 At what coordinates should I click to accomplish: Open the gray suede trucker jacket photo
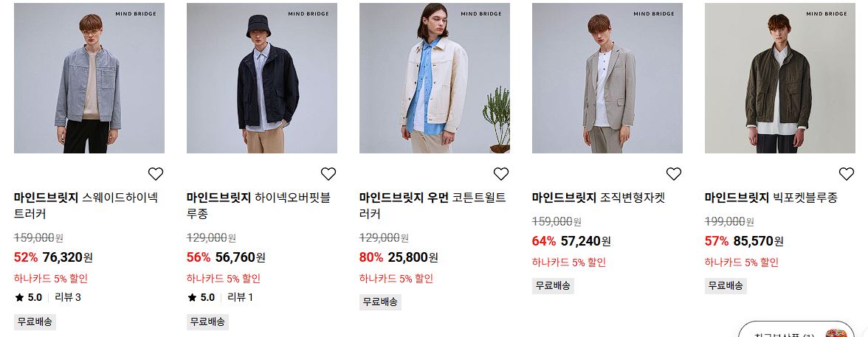click(x=89, y=78)
